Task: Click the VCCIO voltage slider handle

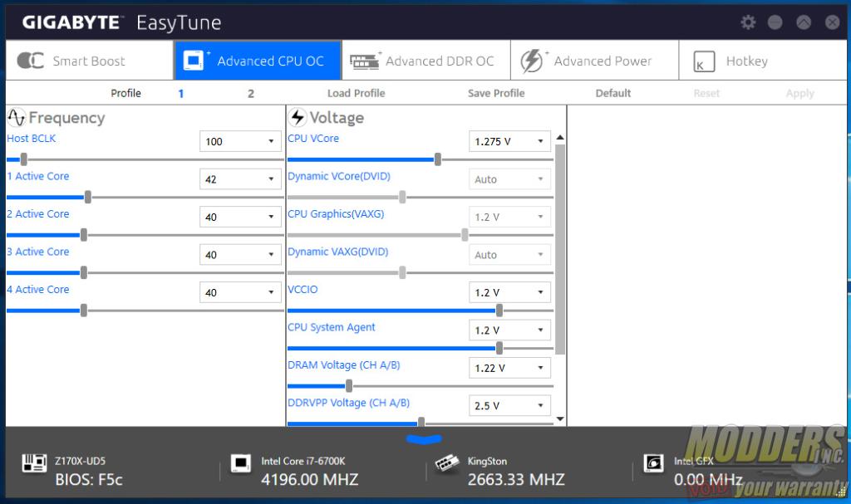Action: tap(499, 310)
